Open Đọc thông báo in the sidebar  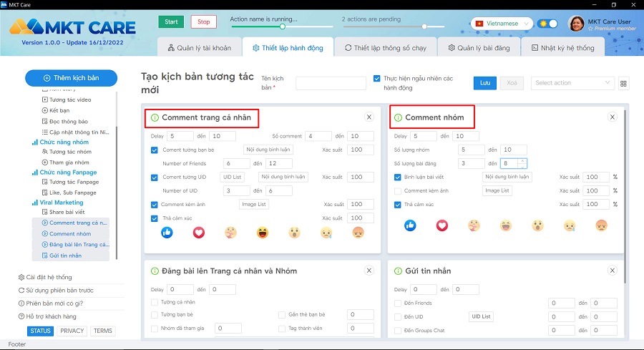[65, 121]
